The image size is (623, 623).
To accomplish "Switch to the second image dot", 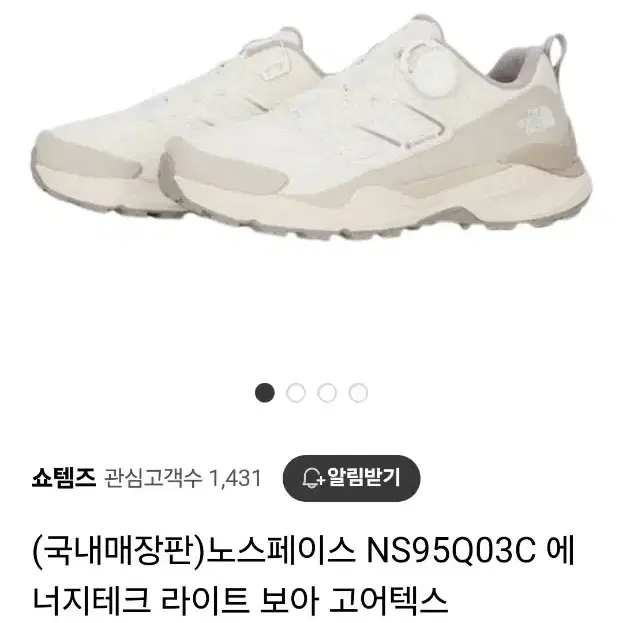I will coord(296,393).
